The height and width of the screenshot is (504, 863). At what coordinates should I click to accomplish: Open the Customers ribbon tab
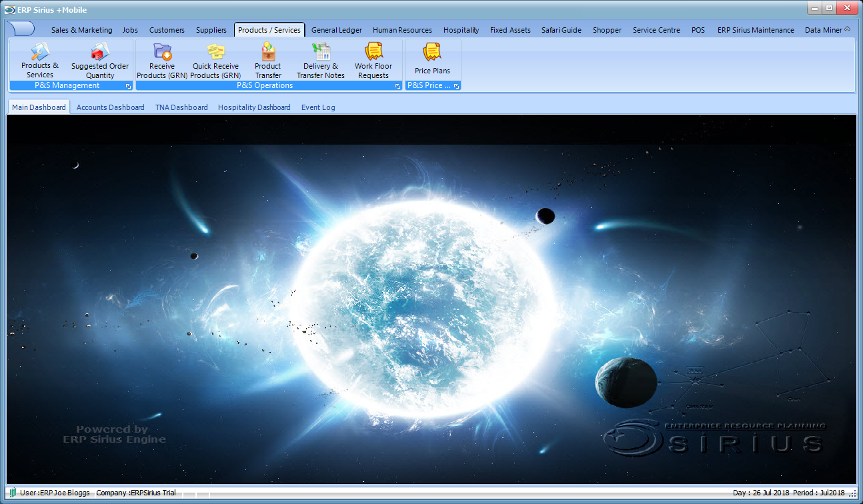coord(167,30)
